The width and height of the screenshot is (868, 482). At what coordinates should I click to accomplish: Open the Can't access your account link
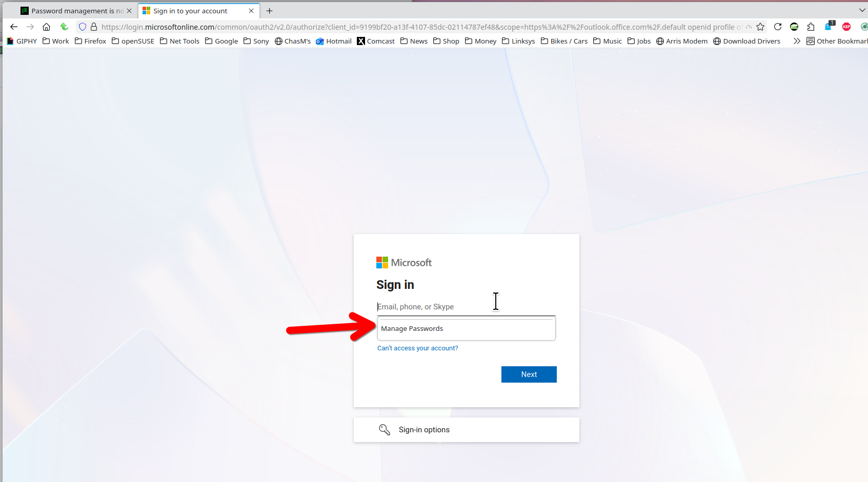pos(418,348)
